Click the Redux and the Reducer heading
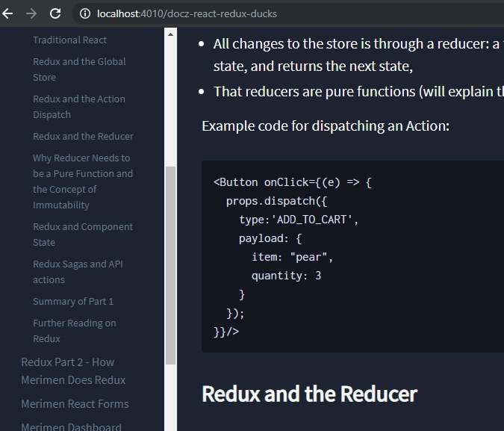Viewport: 504px width, 431px height. coord(309,394)
